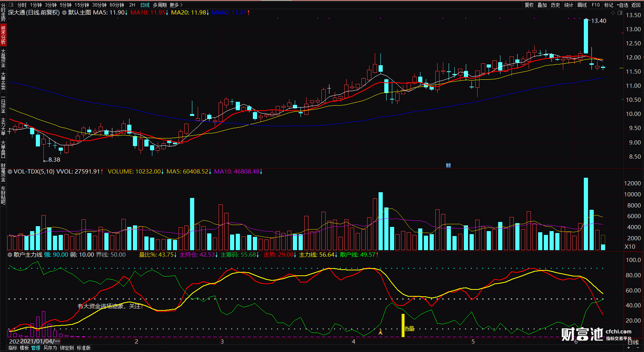Click the 模板 bottom tab
Viewport: 644px width, 352px height.
point(24,348)
